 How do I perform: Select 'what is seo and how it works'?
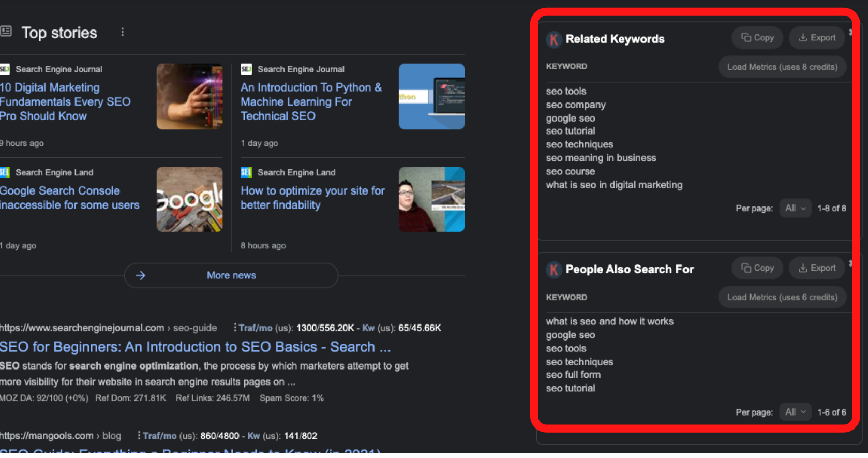[x=610, y=322]
